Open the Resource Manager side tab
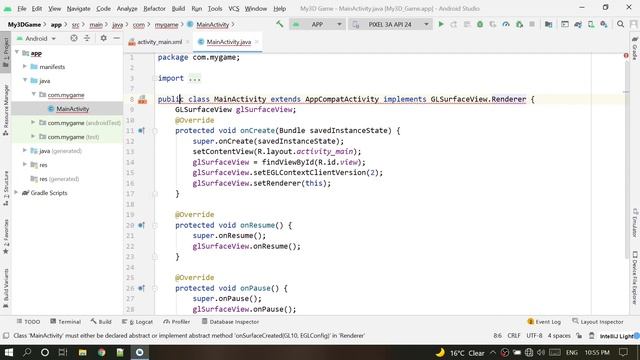The height and width of the screenshot is (360, 640). (x=6, y=110)
